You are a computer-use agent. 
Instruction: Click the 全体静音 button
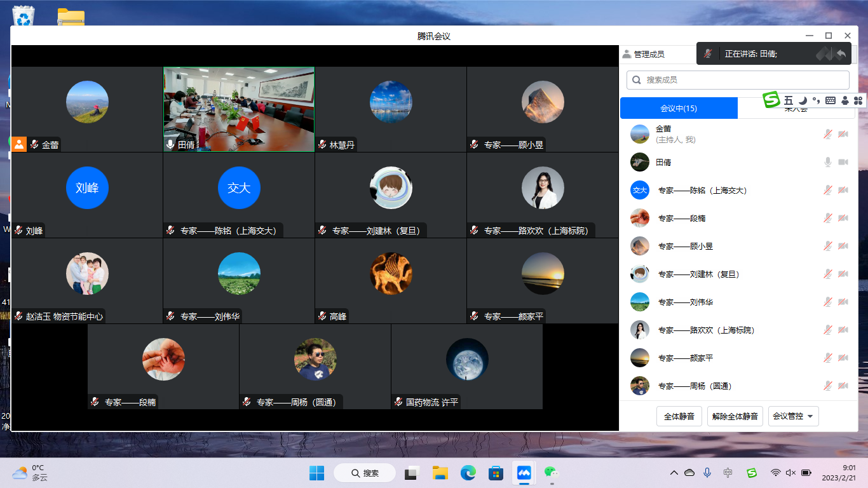coord(679,416)
